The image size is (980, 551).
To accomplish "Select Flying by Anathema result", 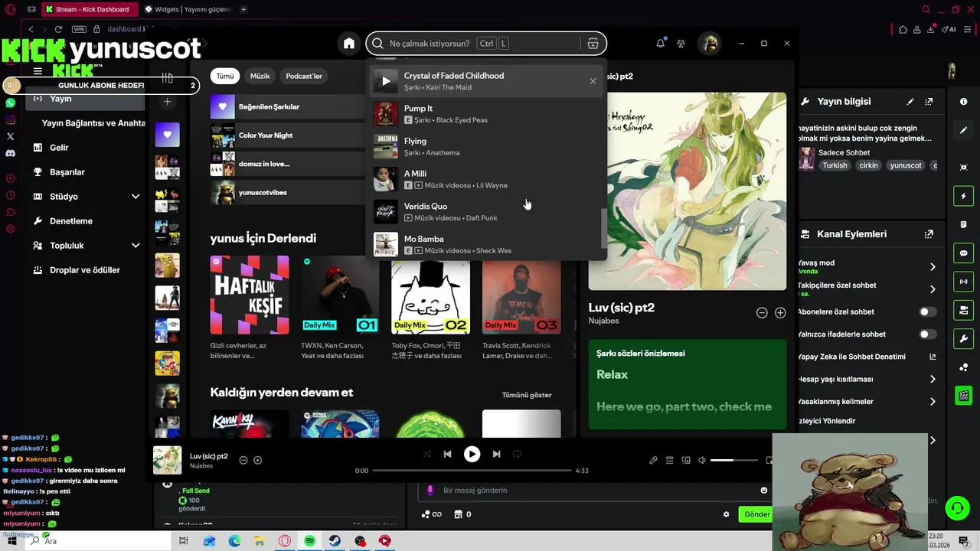I will tap(486, 146).
